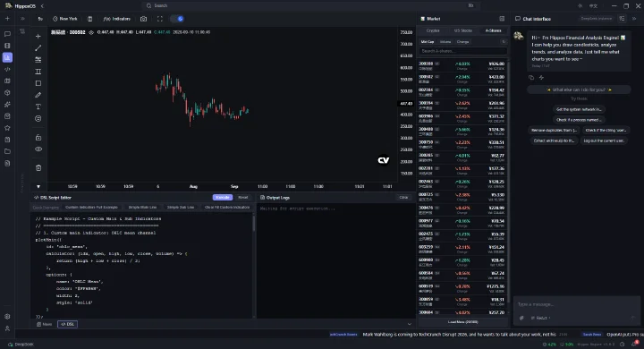Expand the secondary sidebar double chevron
Viewport: 644px width, 349px height.
tap(22, 19)
